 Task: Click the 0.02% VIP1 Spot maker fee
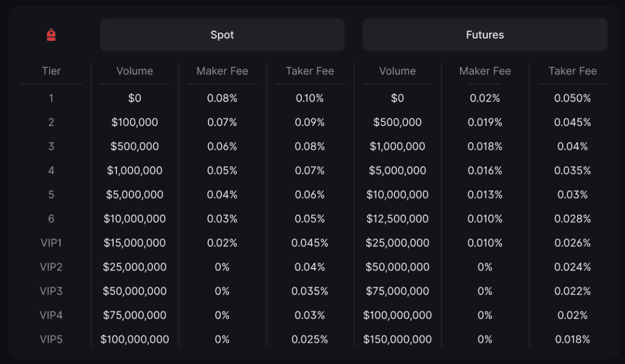[222, 243]
